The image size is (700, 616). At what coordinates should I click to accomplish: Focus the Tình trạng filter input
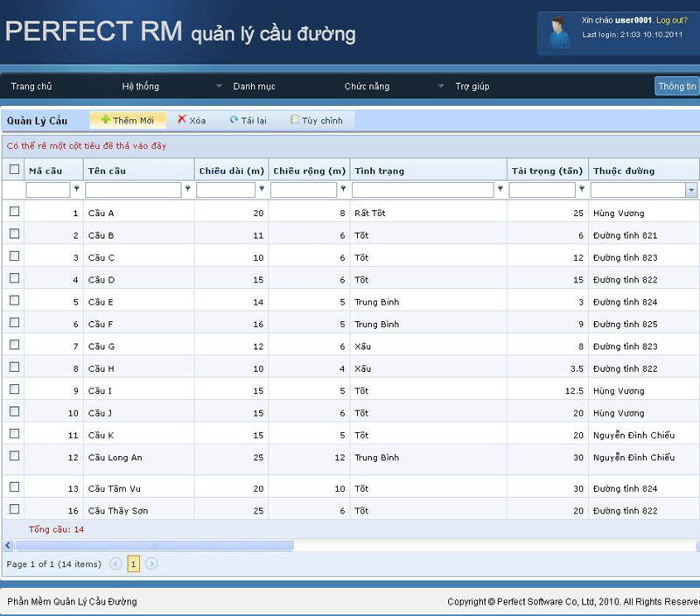point(423,190)
